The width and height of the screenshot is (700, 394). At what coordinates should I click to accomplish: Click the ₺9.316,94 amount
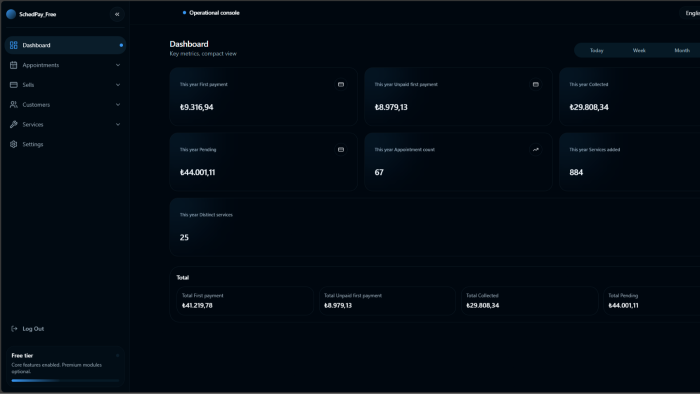196,107
